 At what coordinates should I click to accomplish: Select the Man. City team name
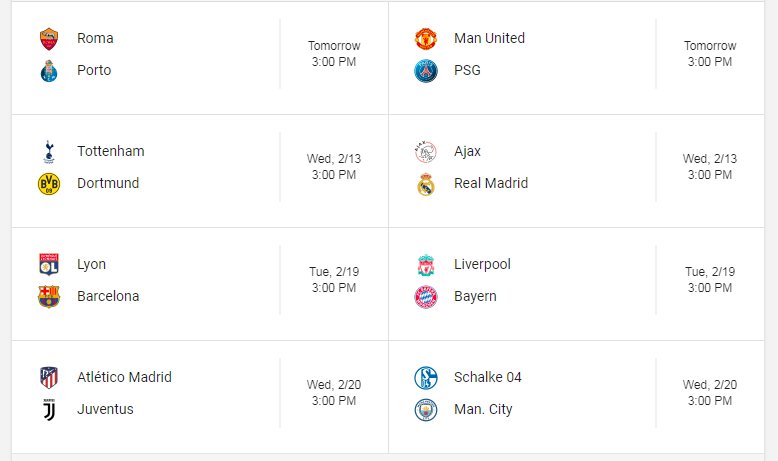coord(483,409)
